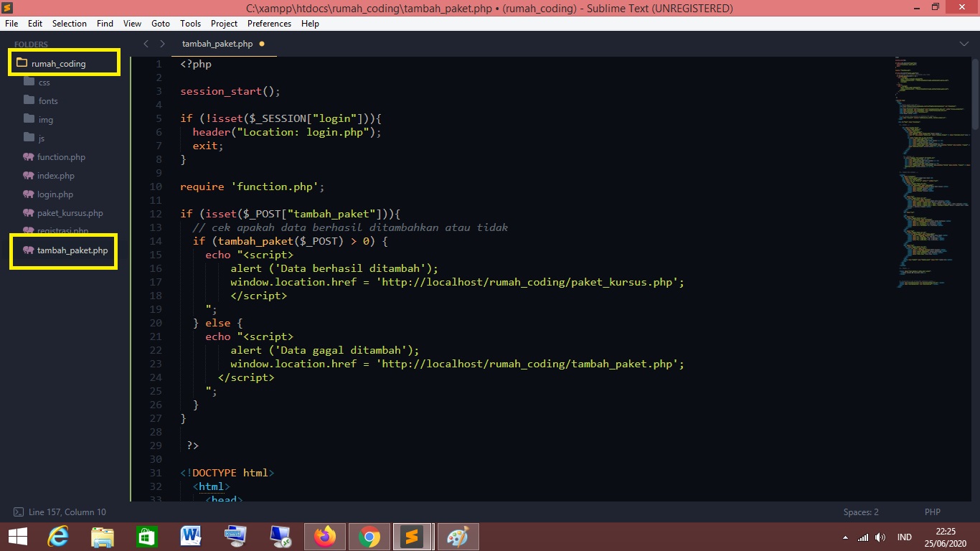Viewport: 980px width, 551px height.
Task: Open File Explorer from the taskbar
Action: 103,537
